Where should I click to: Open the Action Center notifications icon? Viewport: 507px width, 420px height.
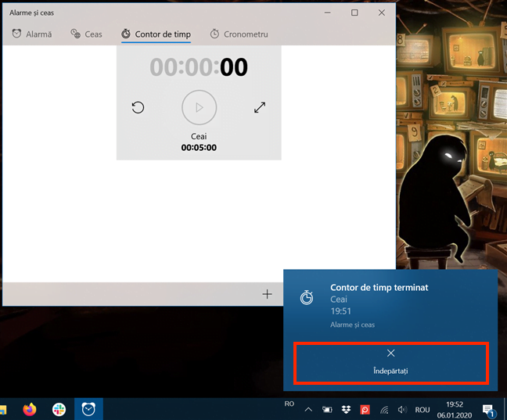[489, 411]
